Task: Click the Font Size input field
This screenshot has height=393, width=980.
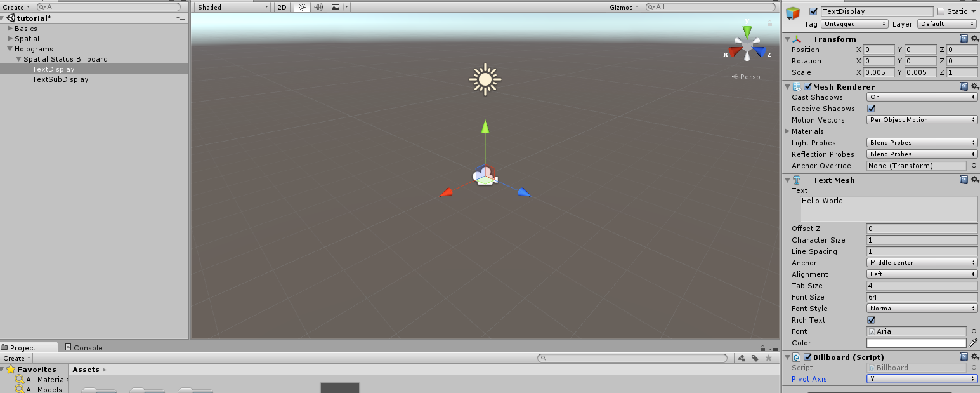Action: click(922, 297)
